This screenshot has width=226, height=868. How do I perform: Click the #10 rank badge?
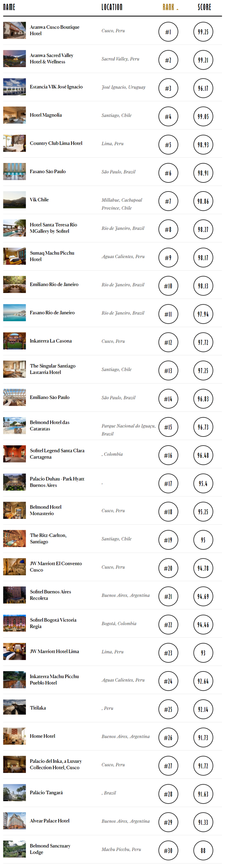click(x=168, y=286)
